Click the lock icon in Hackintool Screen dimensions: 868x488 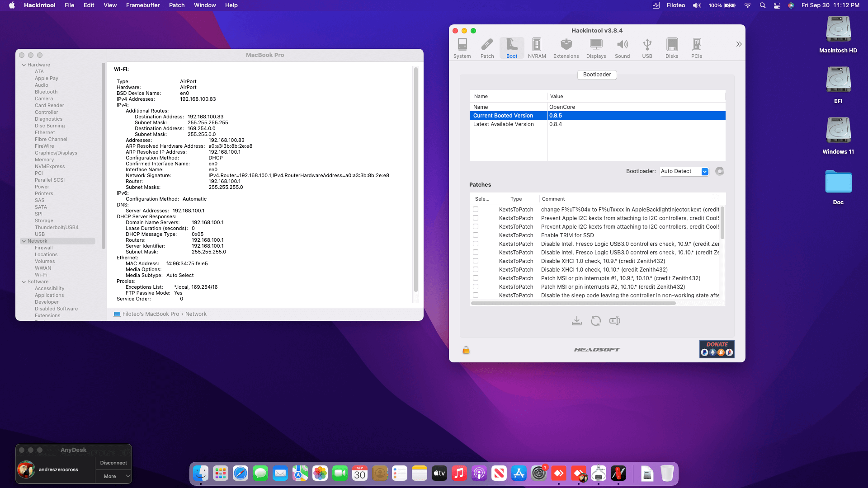click(x=466, y=350)
